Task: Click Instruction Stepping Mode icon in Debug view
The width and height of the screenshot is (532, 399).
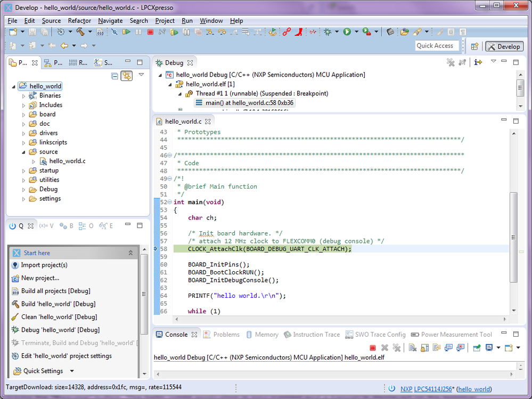Action: (478, 62)
